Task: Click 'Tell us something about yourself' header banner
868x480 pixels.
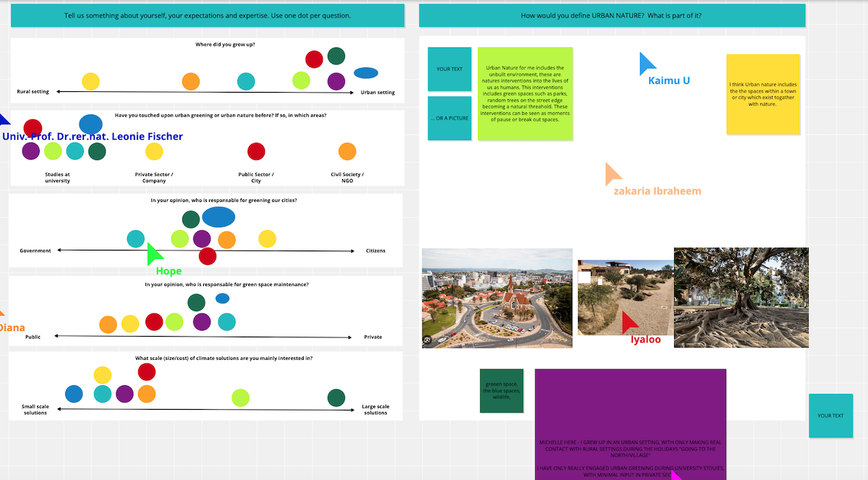Action: pyautogui.click(x=208, y=16)
